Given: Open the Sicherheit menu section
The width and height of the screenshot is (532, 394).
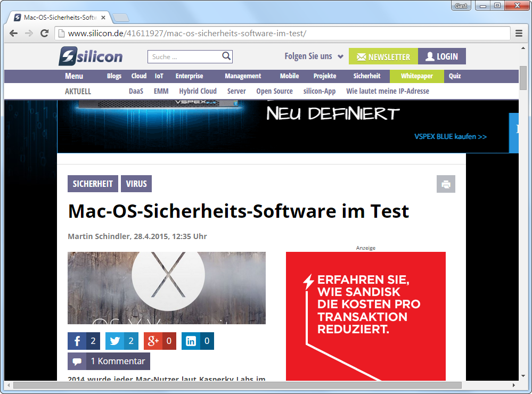Looking at the screenshot, I should [x=367, y=76].
